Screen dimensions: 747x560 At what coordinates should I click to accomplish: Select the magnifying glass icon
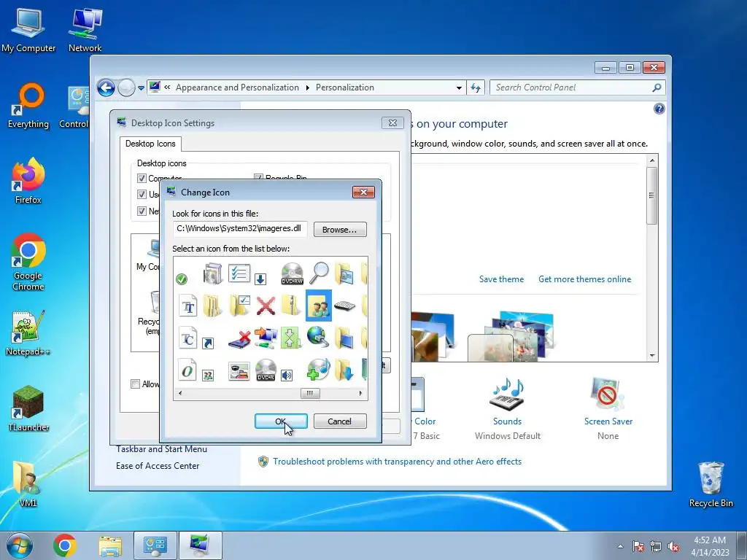click(319, 273)
